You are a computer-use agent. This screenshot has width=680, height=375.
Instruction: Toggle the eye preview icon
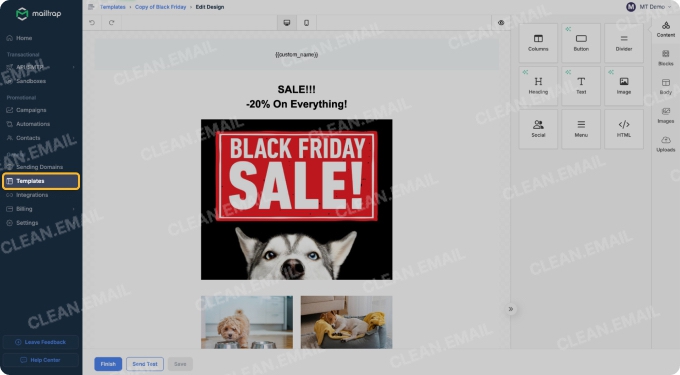[501, 23]
